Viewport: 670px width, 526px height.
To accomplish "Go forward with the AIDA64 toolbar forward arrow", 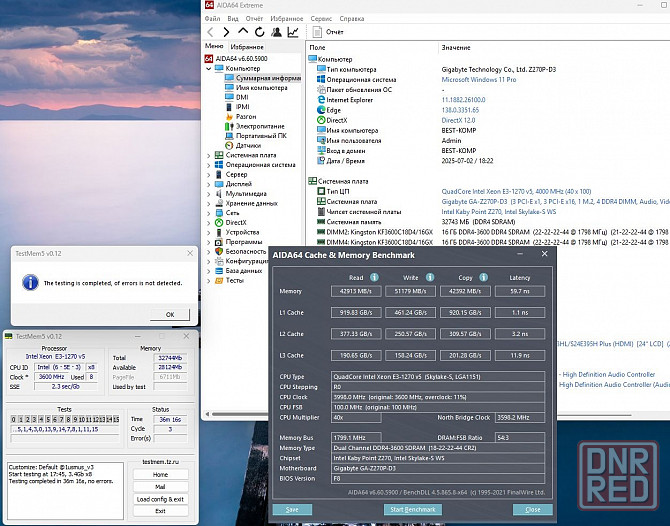I will pos(226,32).
